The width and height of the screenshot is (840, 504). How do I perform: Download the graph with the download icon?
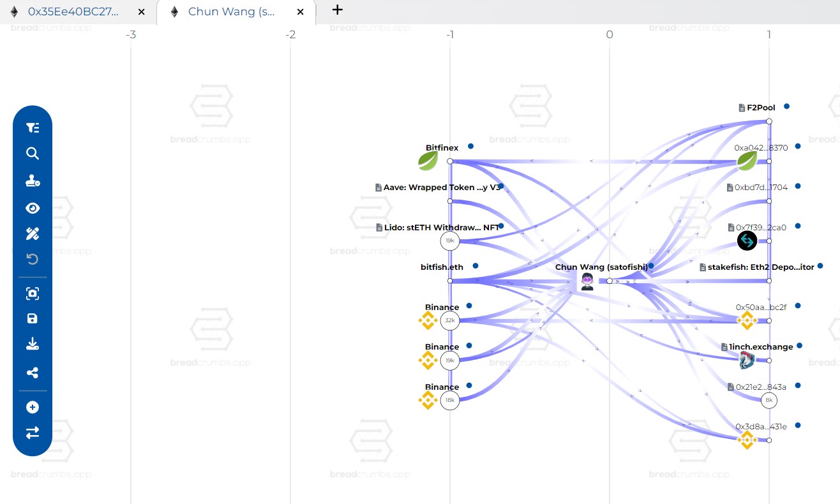tap(33, 345)
